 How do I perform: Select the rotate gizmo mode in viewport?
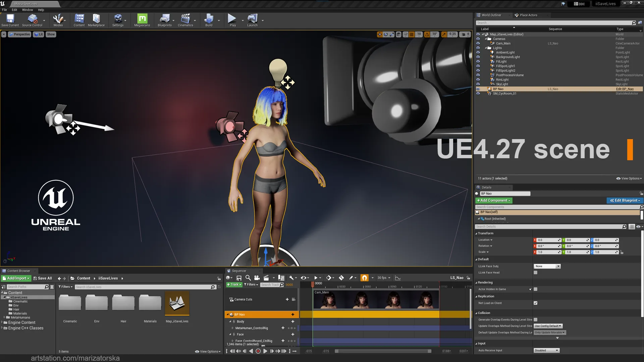click(386, 34)
